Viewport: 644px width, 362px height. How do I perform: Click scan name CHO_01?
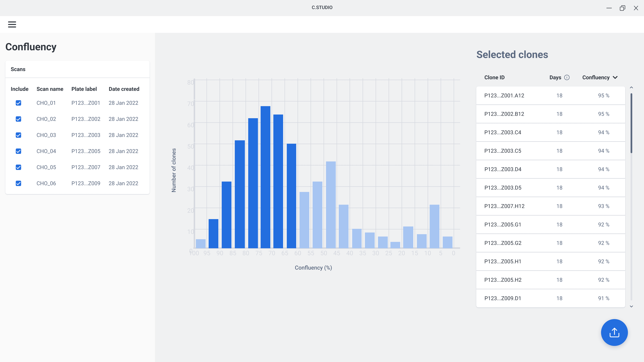46,103
